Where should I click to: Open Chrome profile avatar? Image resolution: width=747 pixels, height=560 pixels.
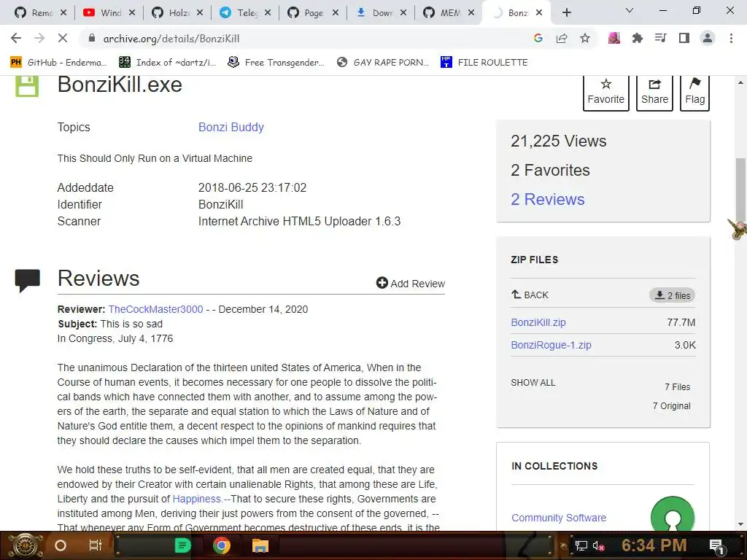(x=708, y=38)
